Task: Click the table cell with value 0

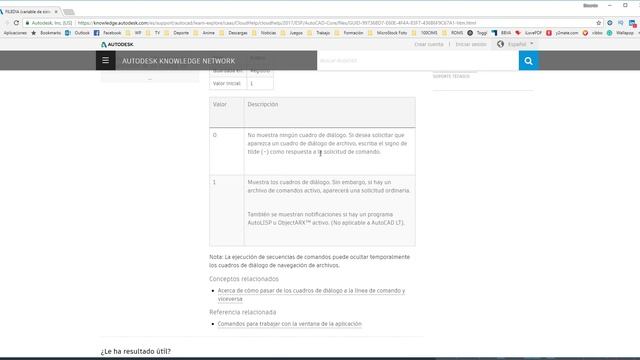Action: 227,151
